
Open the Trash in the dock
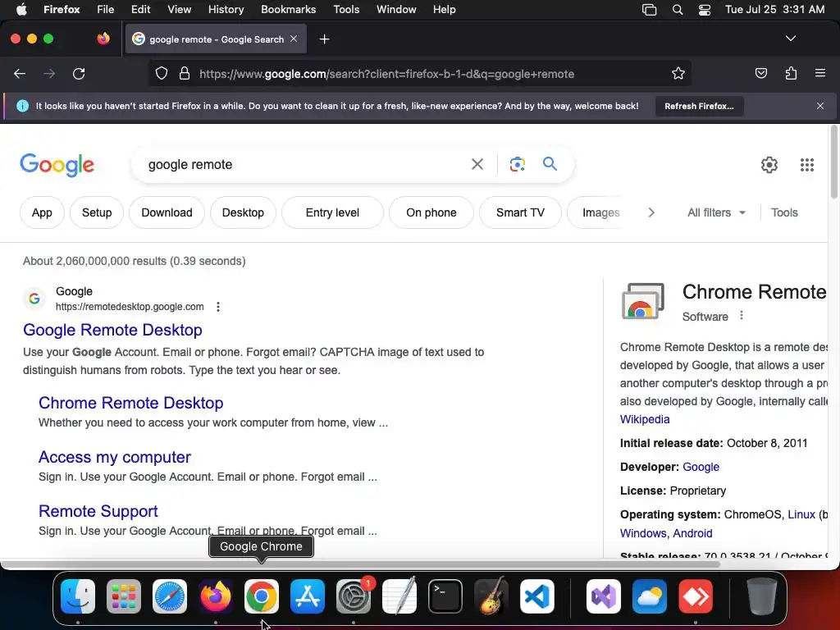click(762, 596)
